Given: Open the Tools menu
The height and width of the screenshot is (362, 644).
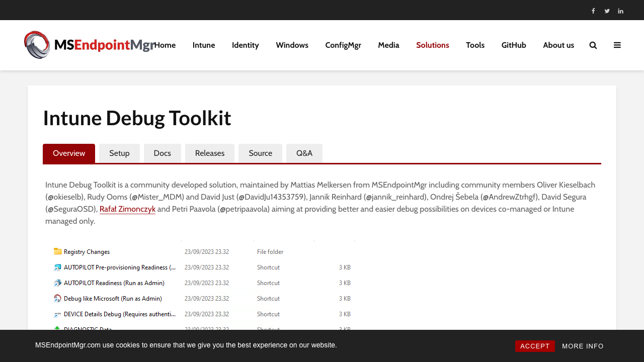Looking at the screenshot, I should point(475,45).
